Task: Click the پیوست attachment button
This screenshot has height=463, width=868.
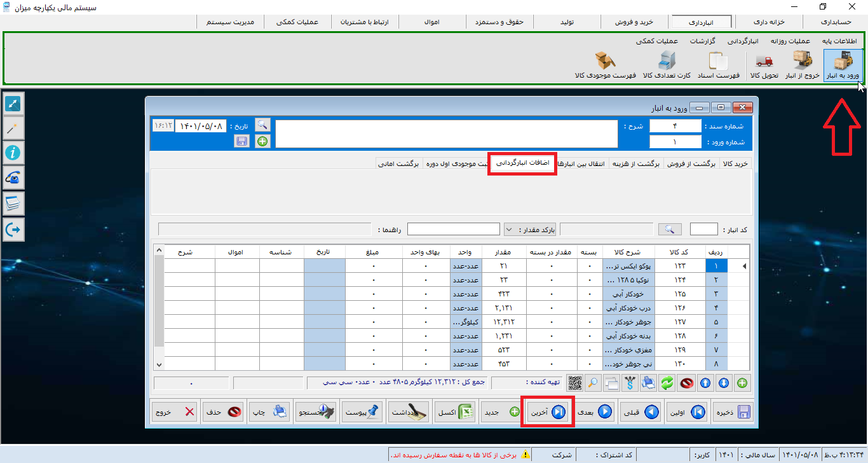Action: click(362, 412)
